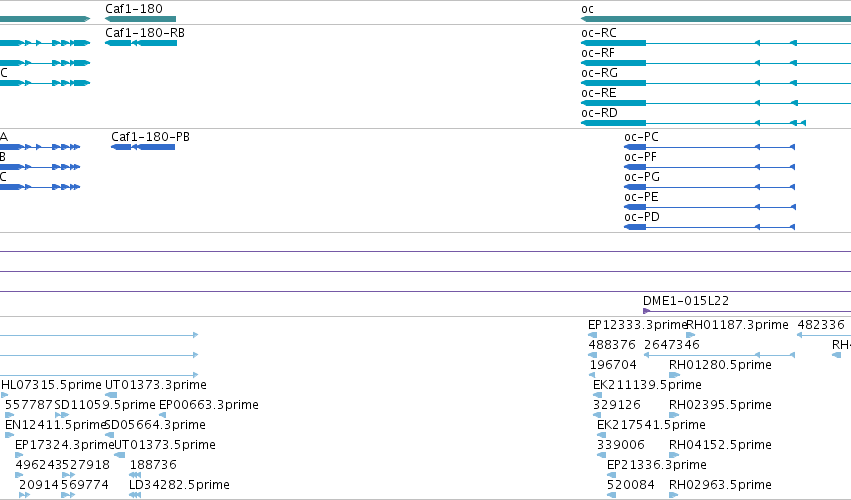851x500 pixels.
Task: Select transcript oc-RE label
Action: [599, 93]
